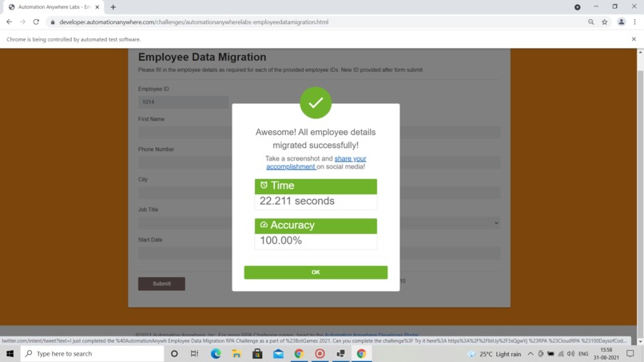Screen dimensions: 644x362
Task: Open a new browser tab
Action: pos(113,7)
